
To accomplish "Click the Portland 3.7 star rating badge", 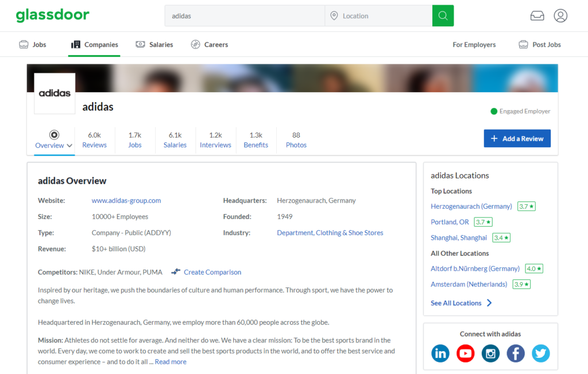I will pos(483,222).
